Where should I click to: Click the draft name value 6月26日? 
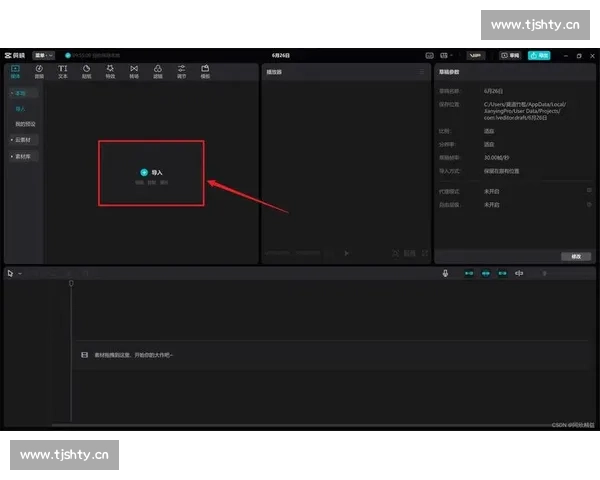tap(493, 91)
